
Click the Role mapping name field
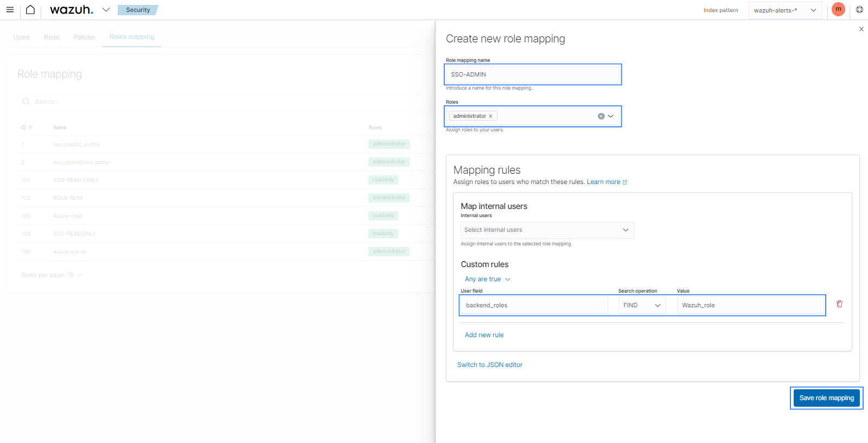[533, 74]
